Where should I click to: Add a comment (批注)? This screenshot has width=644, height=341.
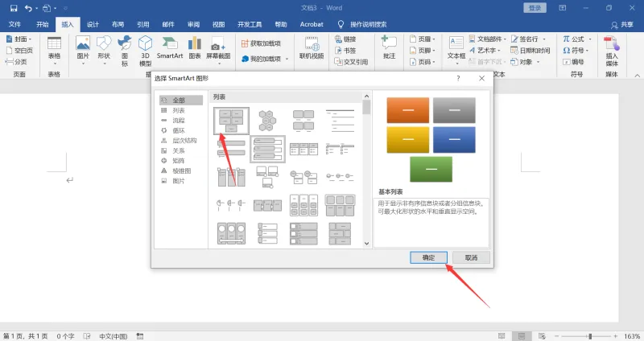point(389,47)
